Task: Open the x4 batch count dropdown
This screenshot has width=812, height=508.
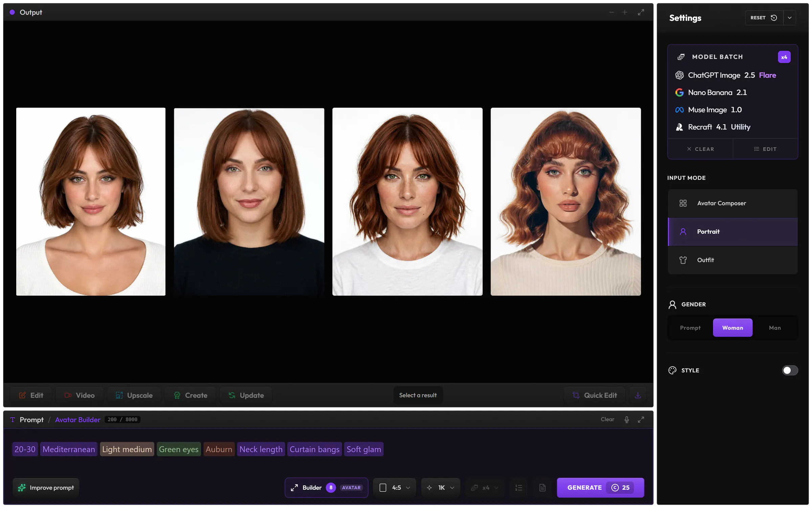Action: pos(485,488)
